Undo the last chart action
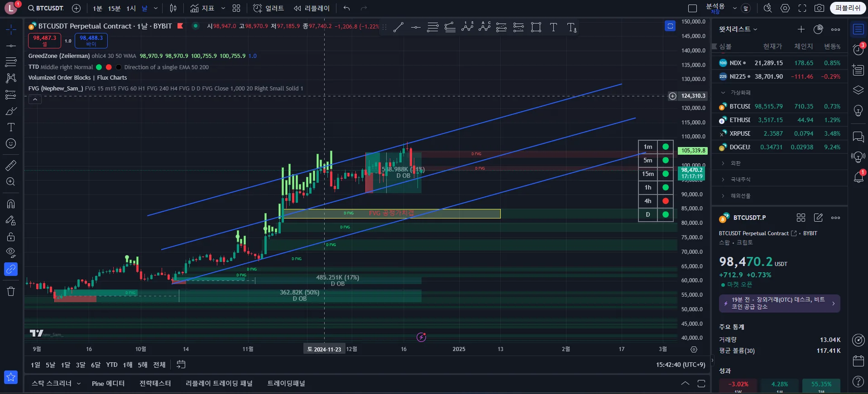The height and width of the screenshot is (394, 868). [347, 8]
